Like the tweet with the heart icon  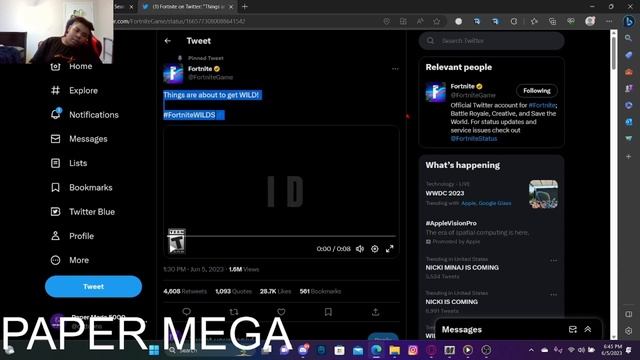click(281, 312)
